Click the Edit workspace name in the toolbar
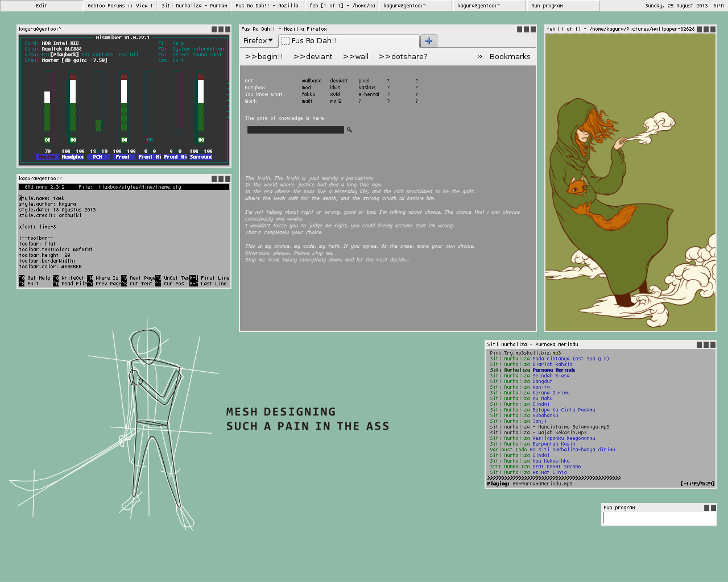 [x=42, y=6]
